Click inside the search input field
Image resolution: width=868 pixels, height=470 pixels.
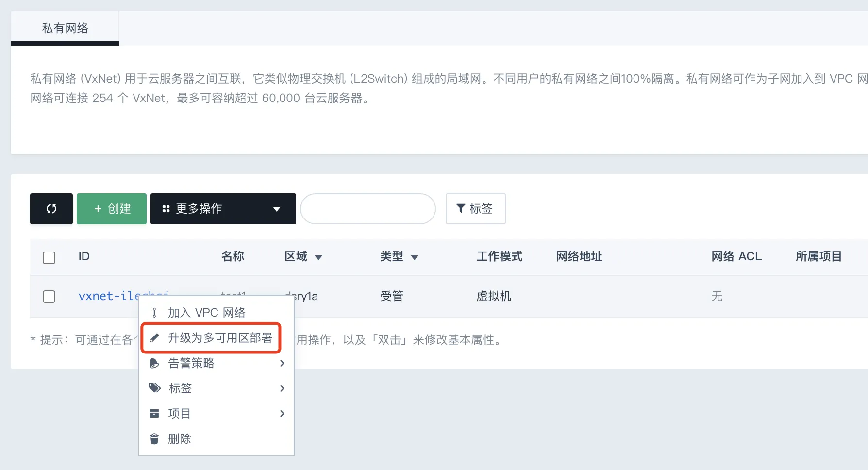pyautogui.click(x=368, y=209)
